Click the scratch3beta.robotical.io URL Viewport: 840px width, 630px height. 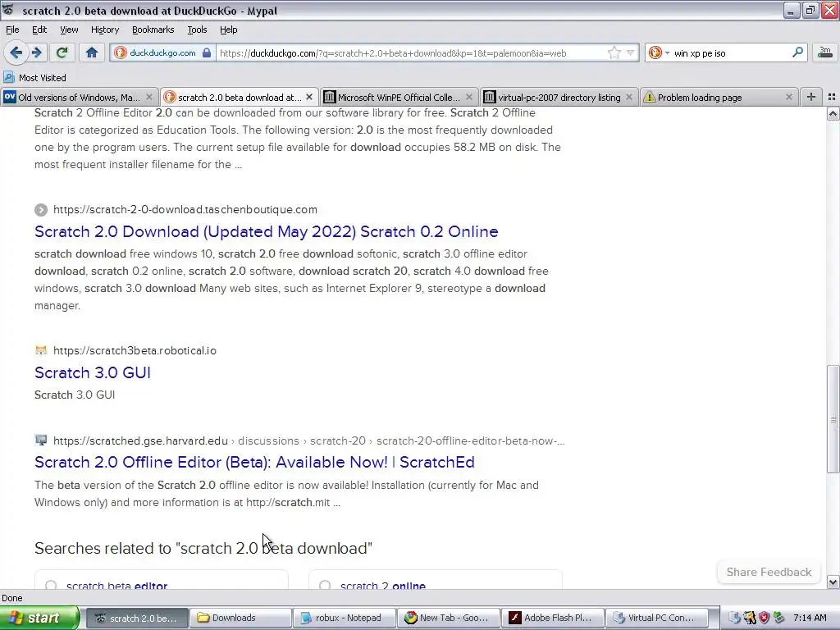[x=135, y=350]
